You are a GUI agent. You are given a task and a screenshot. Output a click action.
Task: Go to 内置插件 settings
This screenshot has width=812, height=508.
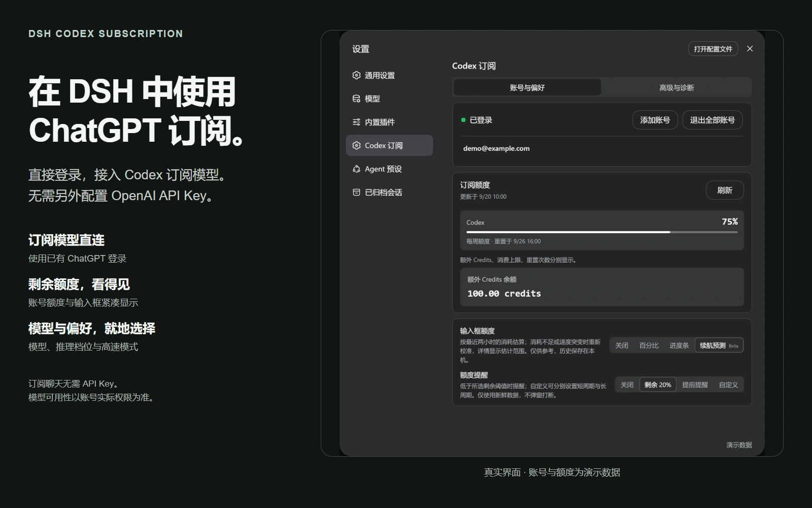[389, 122]
